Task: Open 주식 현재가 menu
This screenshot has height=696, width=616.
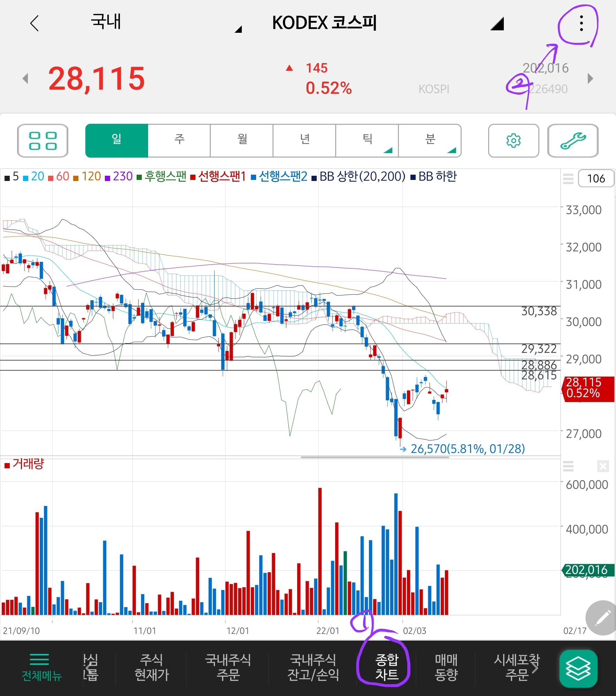Action: coord(152,667)
